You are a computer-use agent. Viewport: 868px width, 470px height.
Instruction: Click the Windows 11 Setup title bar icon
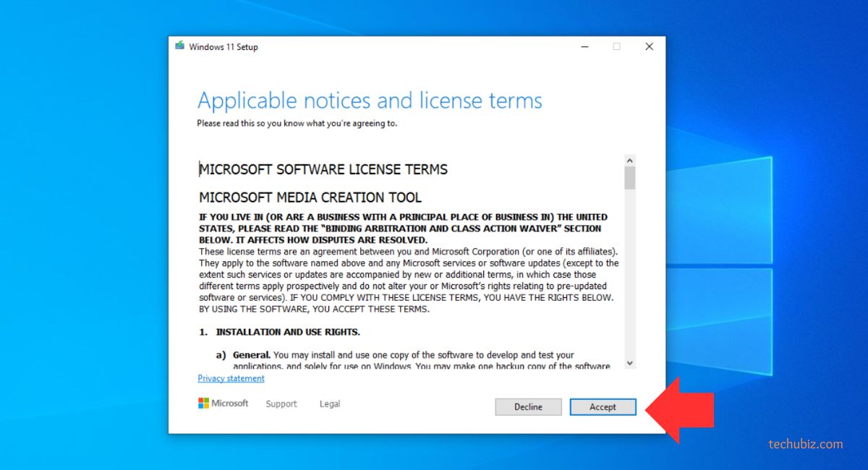point(179,46)
